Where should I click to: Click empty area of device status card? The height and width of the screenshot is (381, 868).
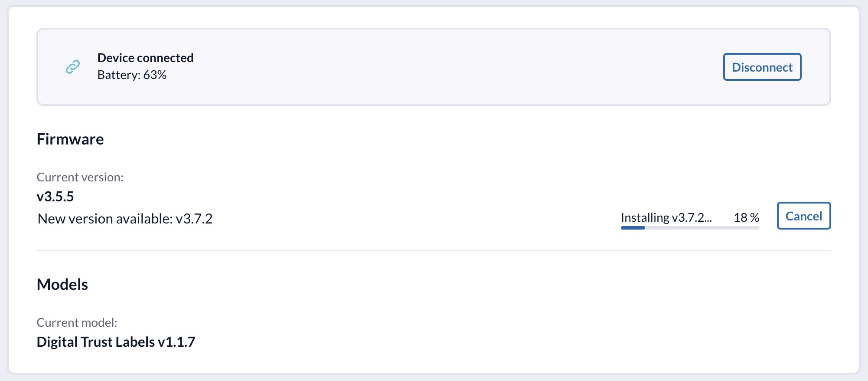[x=434, y=67]
